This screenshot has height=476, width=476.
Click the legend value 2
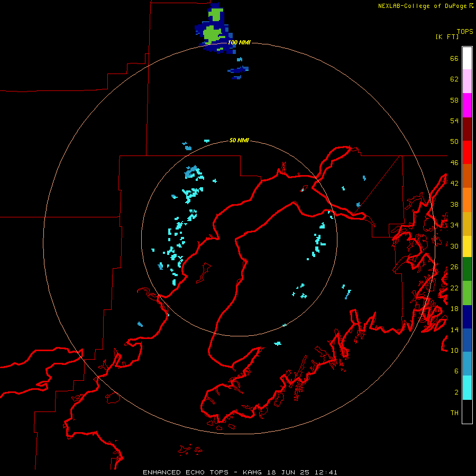[456, 392]
